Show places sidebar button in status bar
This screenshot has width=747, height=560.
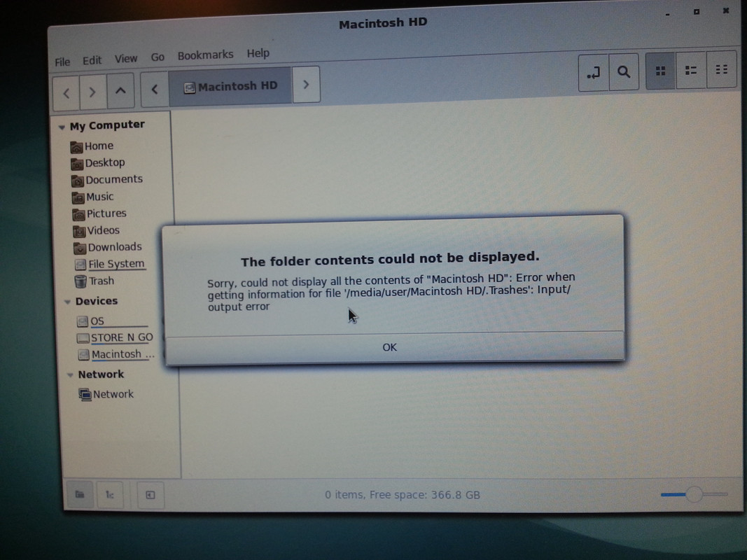coord(80,495)
